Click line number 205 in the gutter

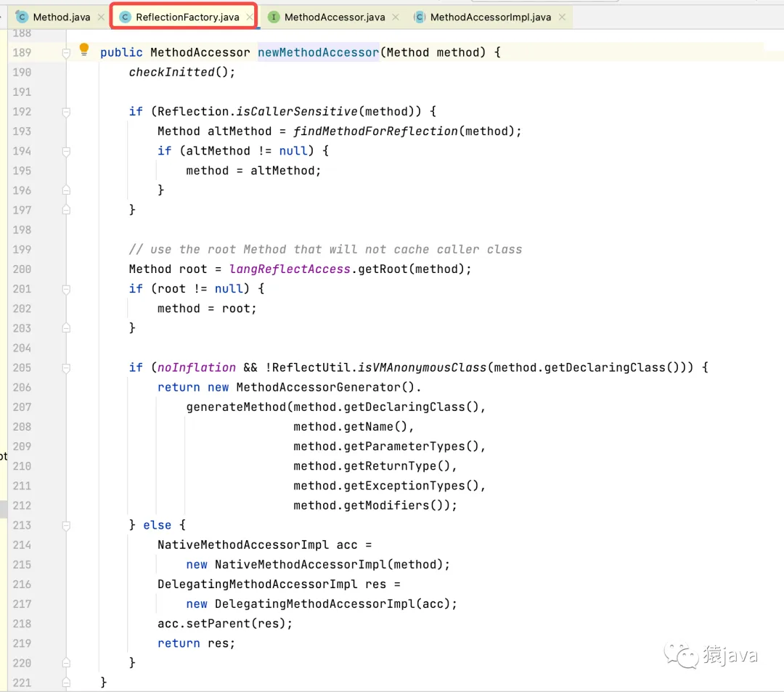coord(22,367)
